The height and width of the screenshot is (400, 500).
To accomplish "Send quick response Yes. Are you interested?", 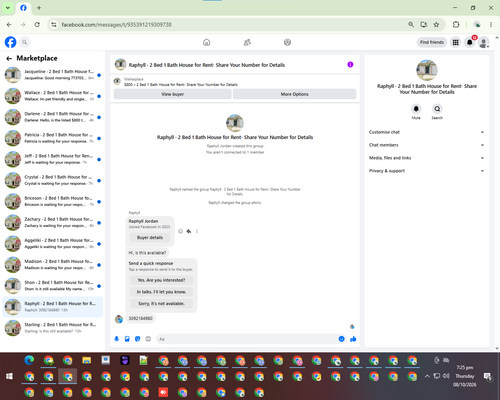I will (x=161, y=280).
